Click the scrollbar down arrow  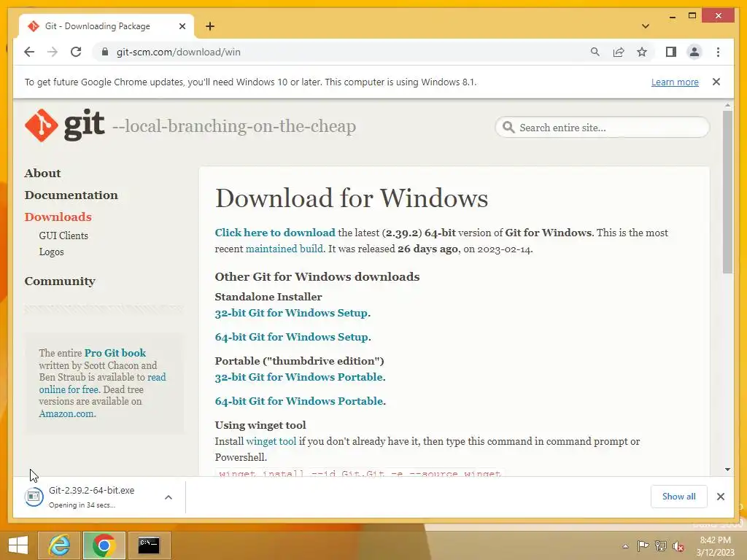[x=727, y=470]
